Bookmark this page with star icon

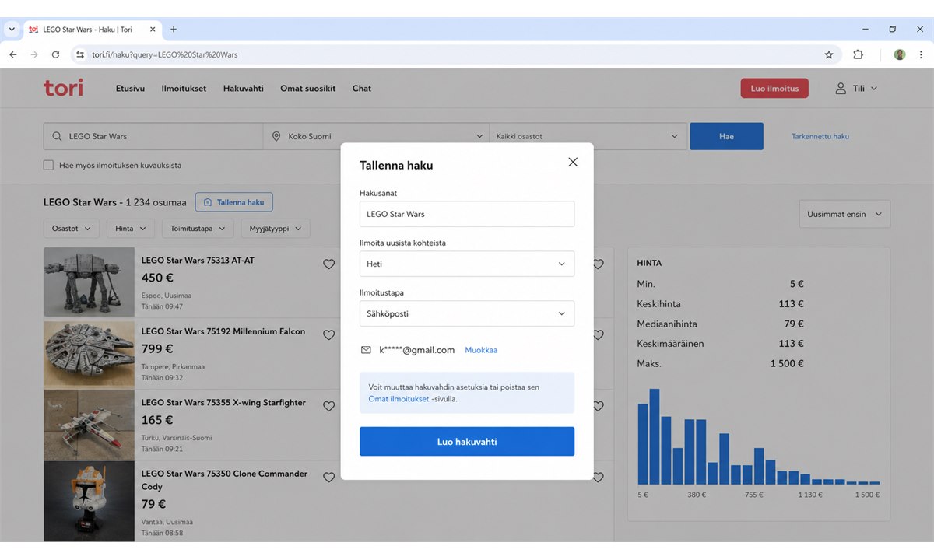829,54
